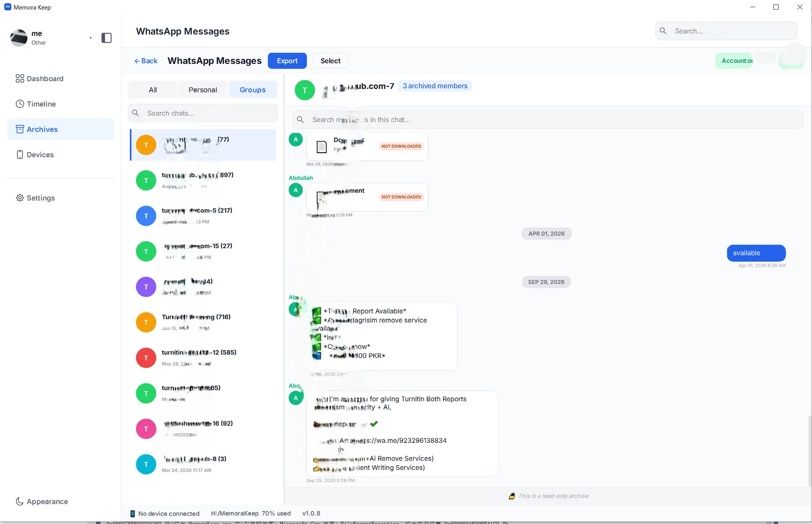Open the chat ending com-5 (217)
812x524 pixels.
pos(204,216)
